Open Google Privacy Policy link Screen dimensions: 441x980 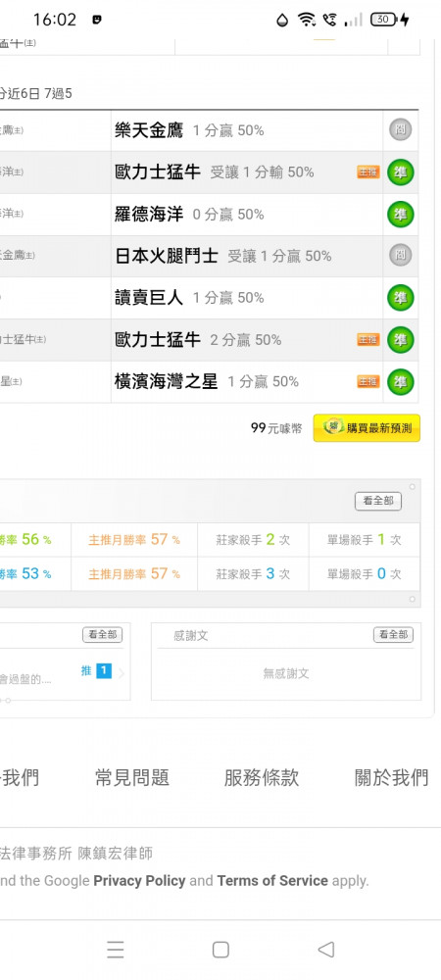[139, 881]
